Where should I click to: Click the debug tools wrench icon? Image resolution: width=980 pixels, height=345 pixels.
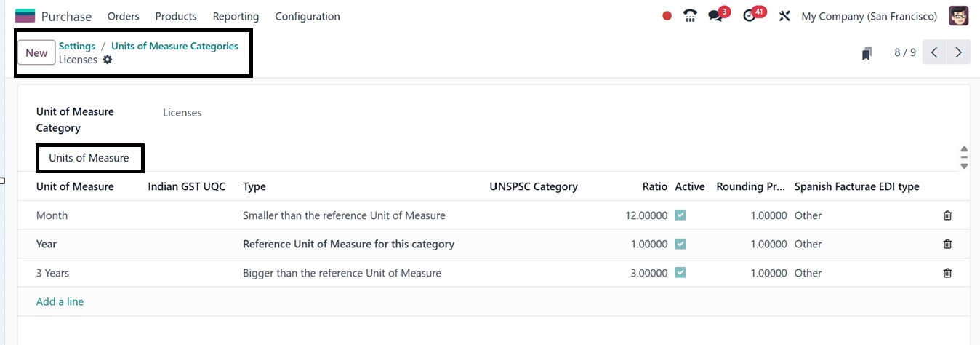click(784, 16)
